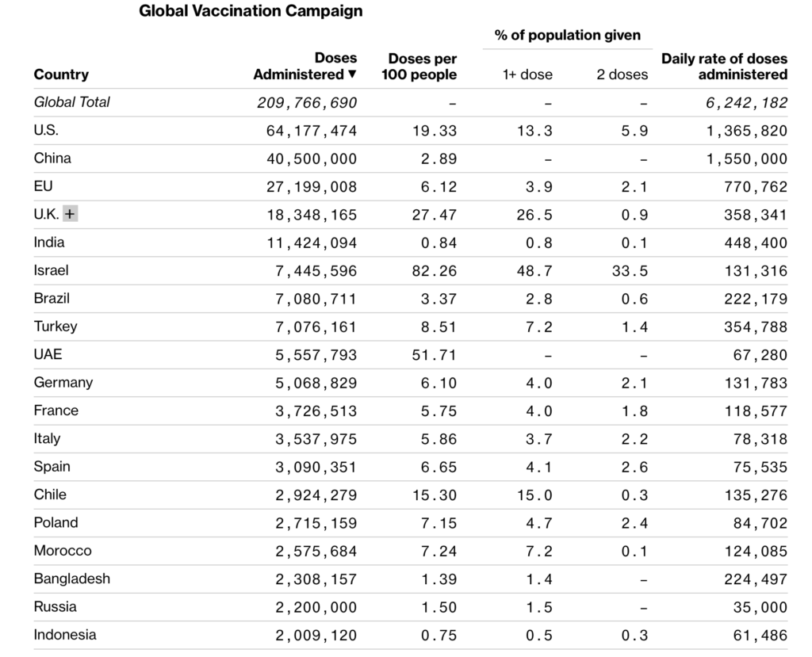This screenshot has width=812, height=657.
Task: Click the Global Vaccination Campaign title
Action: pyautogui.click(x=251, y=11)
